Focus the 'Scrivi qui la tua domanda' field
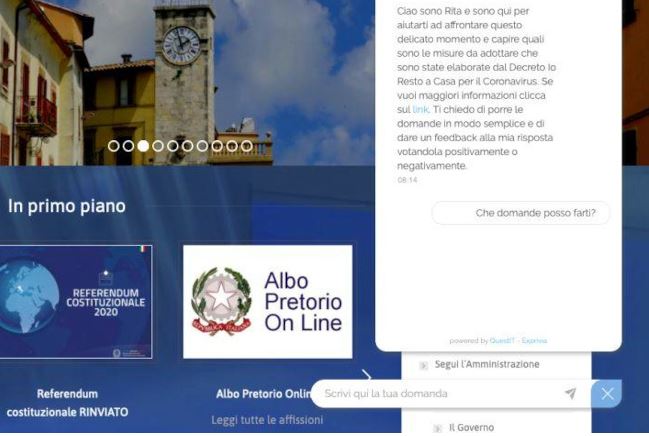Image resolution: width=649 pixels, height=436 pixels. pyautogui.click(x=439, y=393)
